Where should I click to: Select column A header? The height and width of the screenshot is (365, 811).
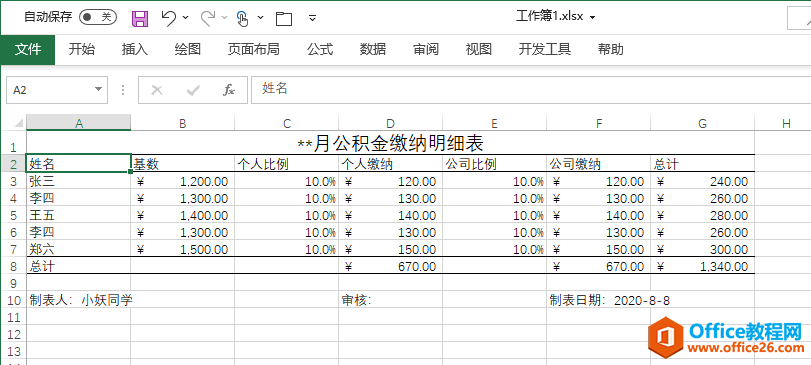79,123
